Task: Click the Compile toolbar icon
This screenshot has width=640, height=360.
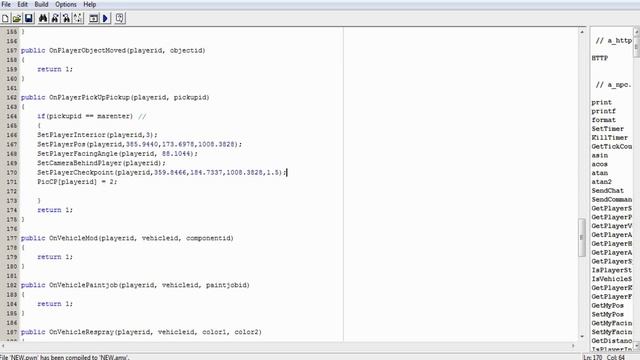Action: pos(93,18)
